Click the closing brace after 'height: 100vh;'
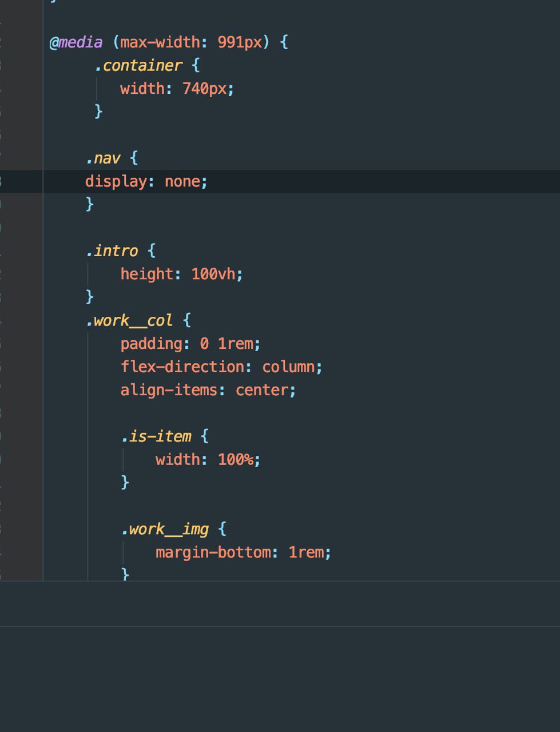This screenshot has height=732, width=560. (x=90, y=297)
